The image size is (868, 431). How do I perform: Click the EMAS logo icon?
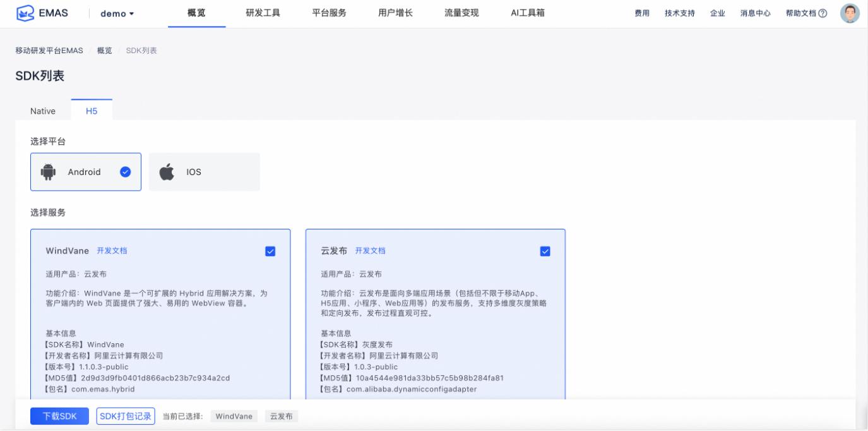pyautogui.click(x=25, y=14)
